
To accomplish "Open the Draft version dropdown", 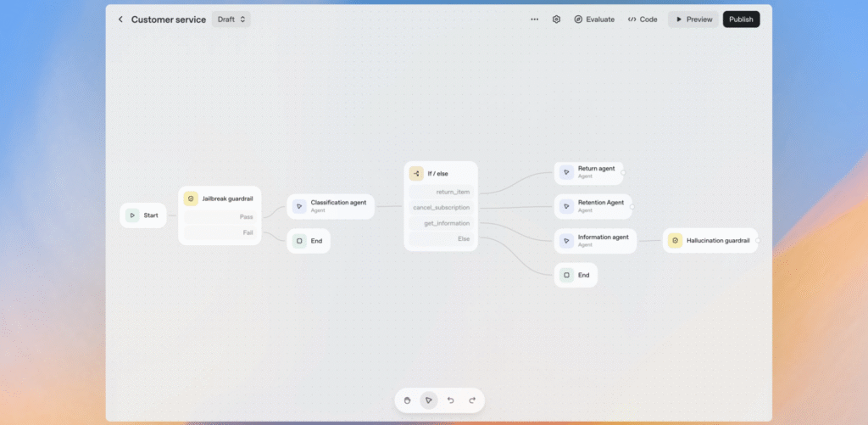I will (231, 20).
